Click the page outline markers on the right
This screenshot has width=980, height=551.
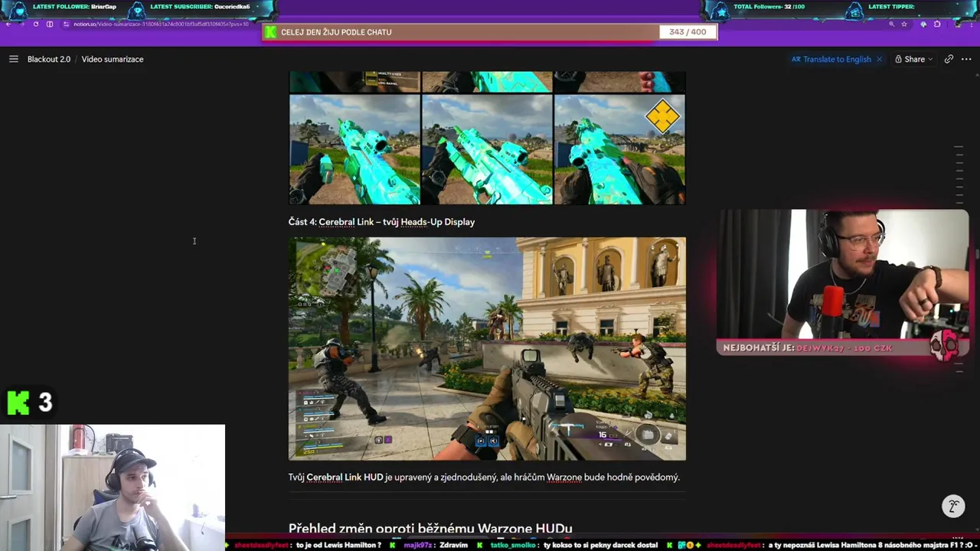(959, 174)
